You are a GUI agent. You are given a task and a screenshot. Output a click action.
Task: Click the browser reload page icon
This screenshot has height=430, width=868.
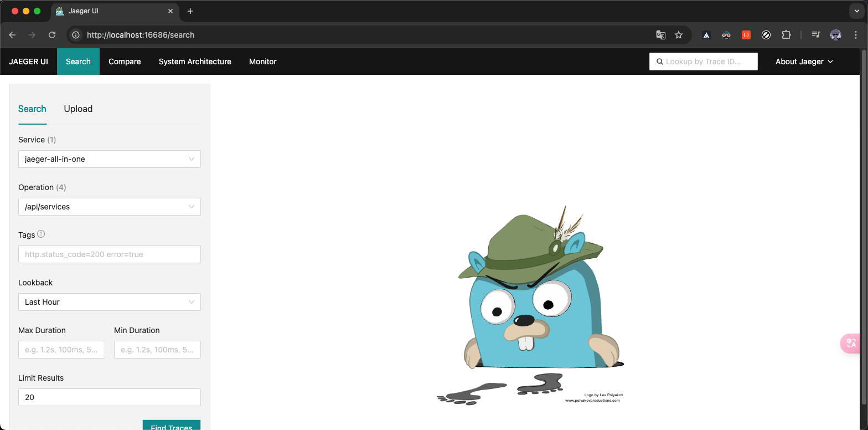[x=52, y=35]
